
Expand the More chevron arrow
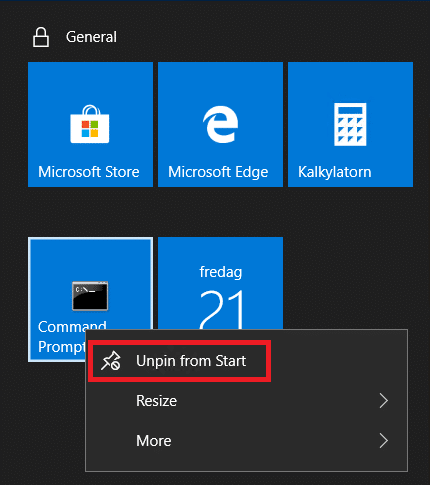tap(384, 441)
